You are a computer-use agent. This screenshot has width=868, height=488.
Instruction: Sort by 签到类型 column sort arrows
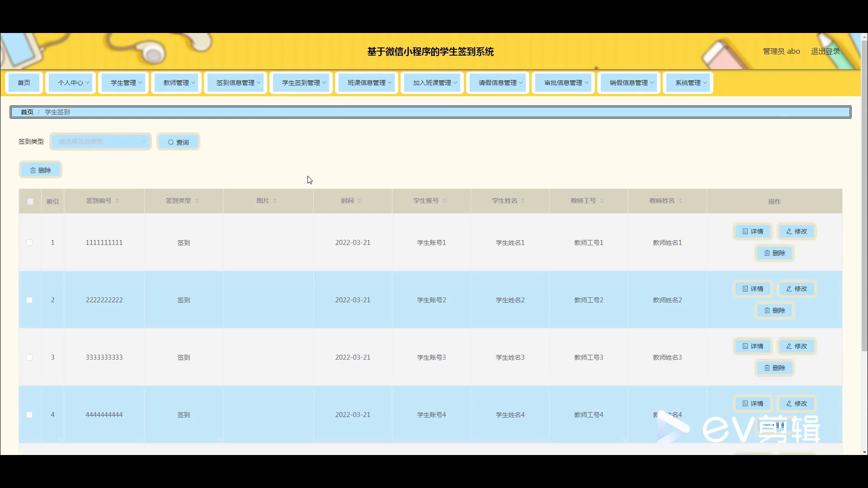197,201
